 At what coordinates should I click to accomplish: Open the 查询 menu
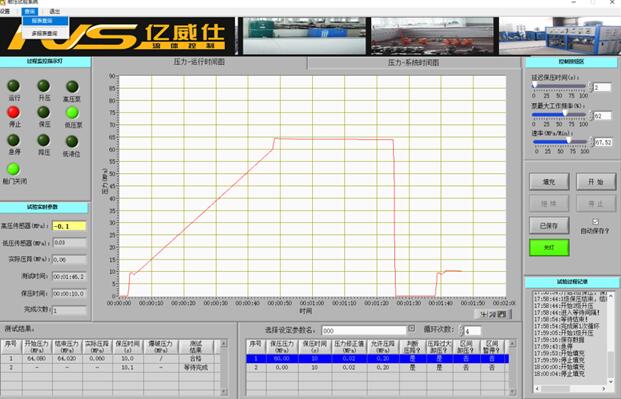tap(30, 11)
